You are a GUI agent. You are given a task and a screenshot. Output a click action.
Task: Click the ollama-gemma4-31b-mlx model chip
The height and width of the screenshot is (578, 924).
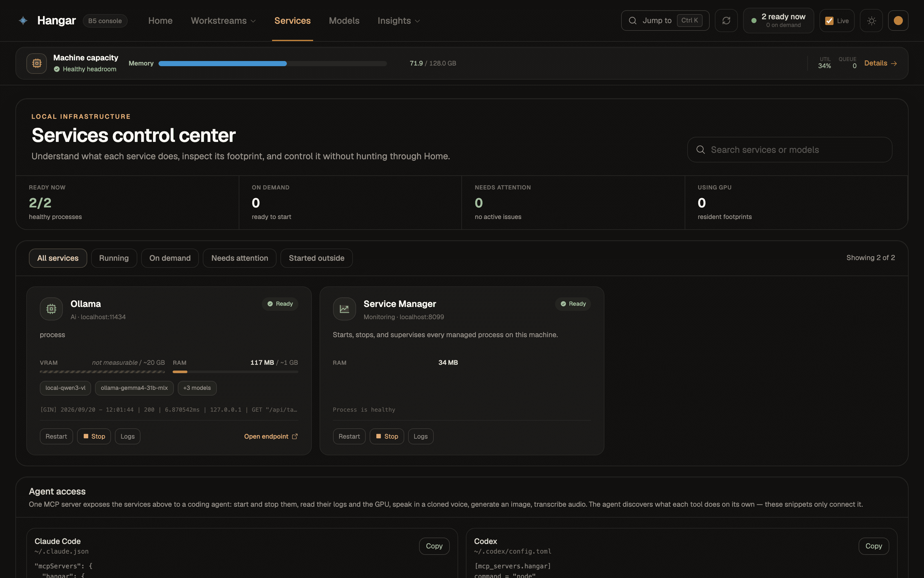[134, 388]
